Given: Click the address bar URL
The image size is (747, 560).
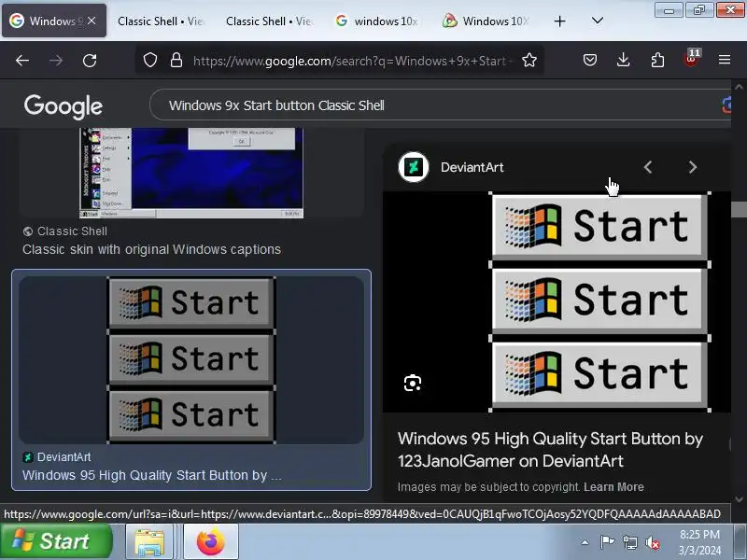Looking at the screenshot, I should (x=354, y=61).
